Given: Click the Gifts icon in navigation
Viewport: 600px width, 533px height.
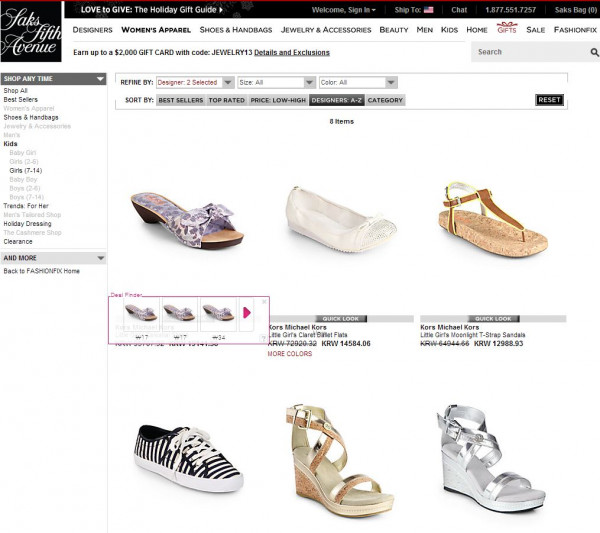Looking at the screenshot, I should pos(507,29).
